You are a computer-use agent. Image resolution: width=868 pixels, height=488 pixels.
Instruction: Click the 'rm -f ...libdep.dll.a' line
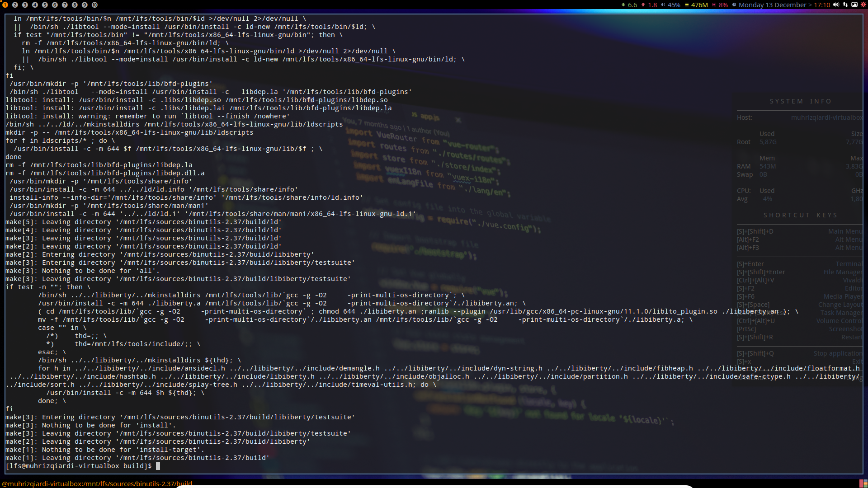click(x=105, y=173)
